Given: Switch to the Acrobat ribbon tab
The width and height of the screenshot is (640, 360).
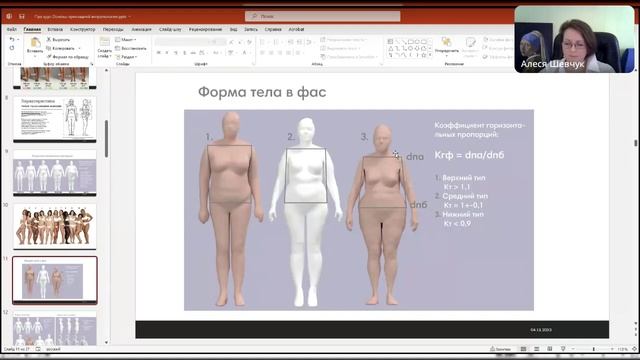Looking at the screenshot, I should [296, 29].
